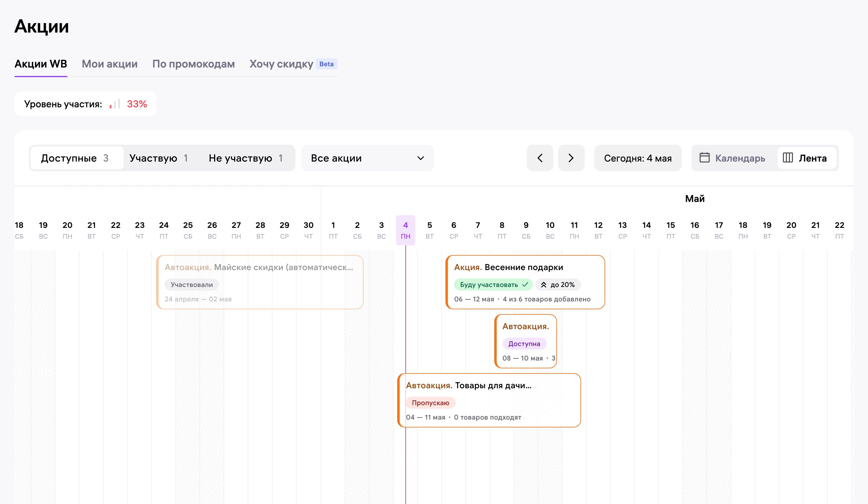Click the Пропускаю status badge
The height and width of the screenshot is (504, 868).
tap(431, 403)
